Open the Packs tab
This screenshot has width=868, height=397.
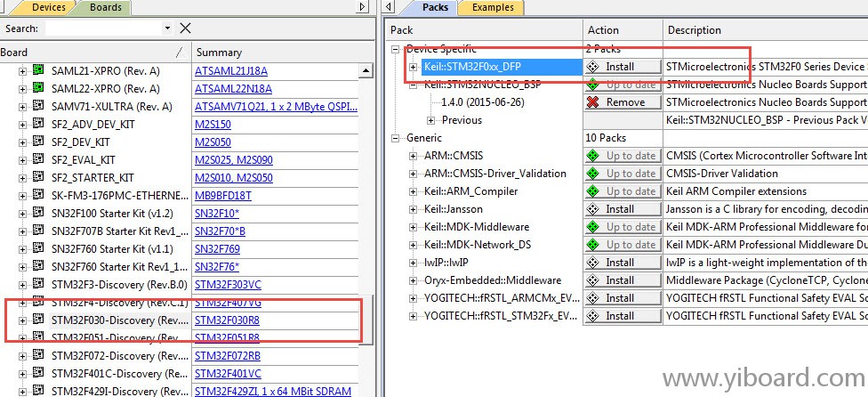coord(435,8)
